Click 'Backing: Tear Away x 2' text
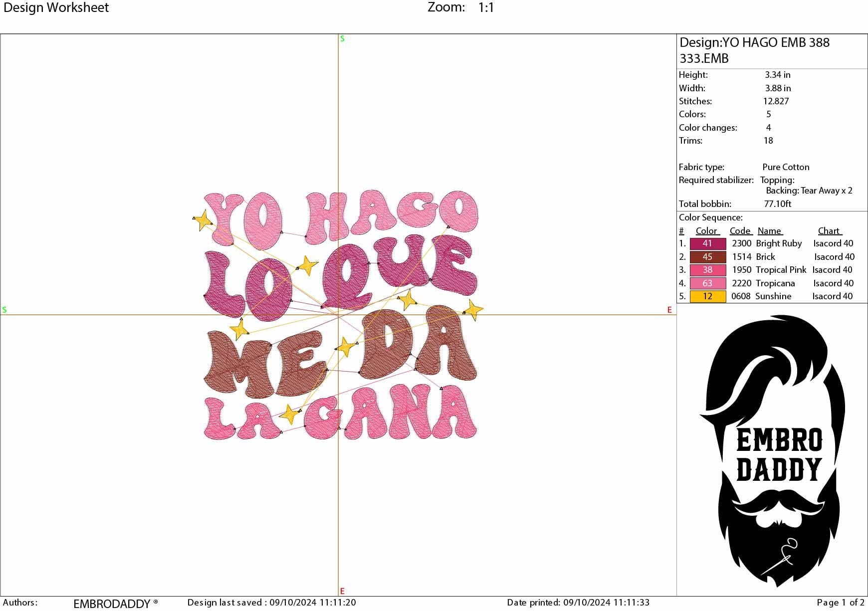The image size is (868, 611). (x=809, y=191)
